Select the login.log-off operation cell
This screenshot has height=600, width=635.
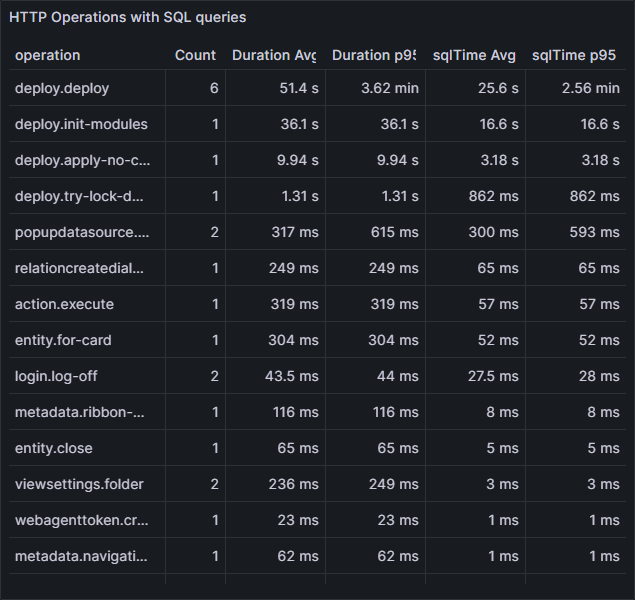tap(56, 376)
